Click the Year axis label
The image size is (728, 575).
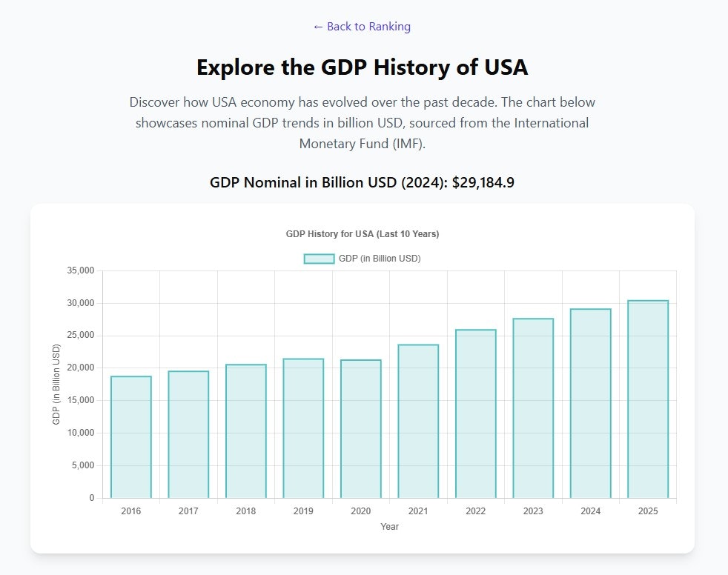click(x=389, y=526)
